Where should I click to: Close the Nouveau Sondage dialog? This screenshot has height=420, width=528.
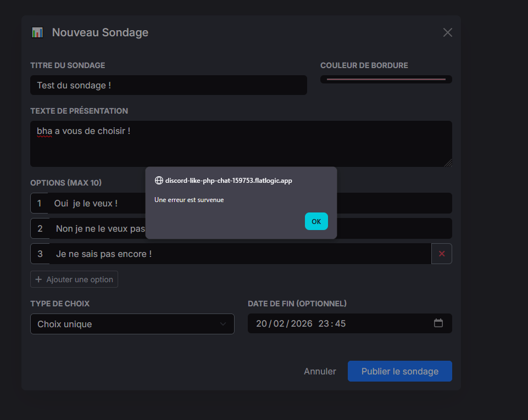click(447, 32)
